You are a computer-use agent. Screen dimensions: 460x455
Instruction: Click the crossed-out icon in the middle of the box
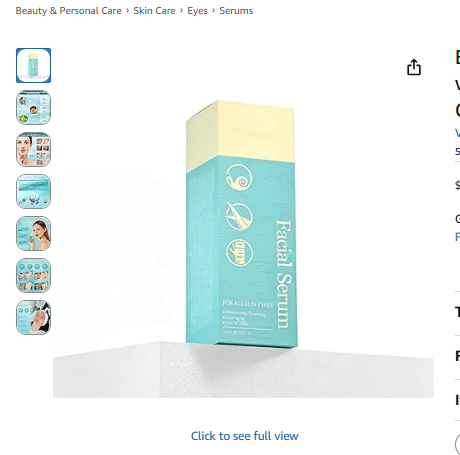coord(239,216)
